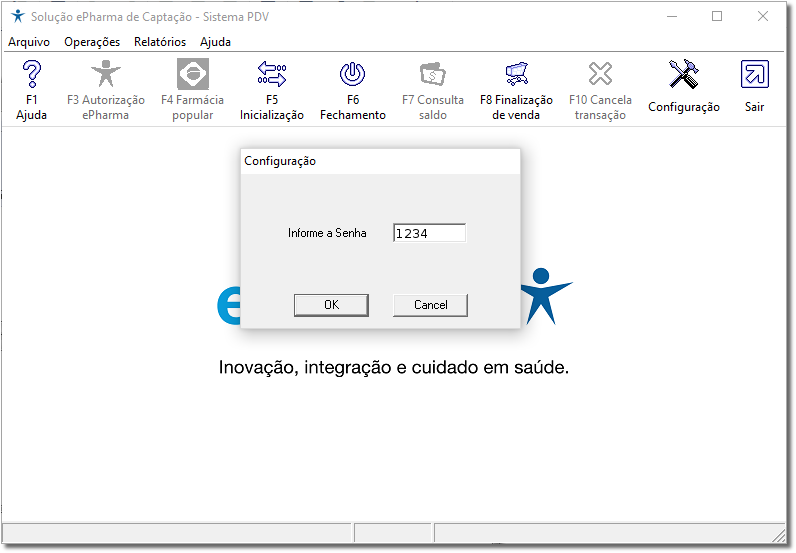Minimize the Sistema PDV window
Image resolution: width=796 pixels, height=553 pixels.
pos(672,17)
